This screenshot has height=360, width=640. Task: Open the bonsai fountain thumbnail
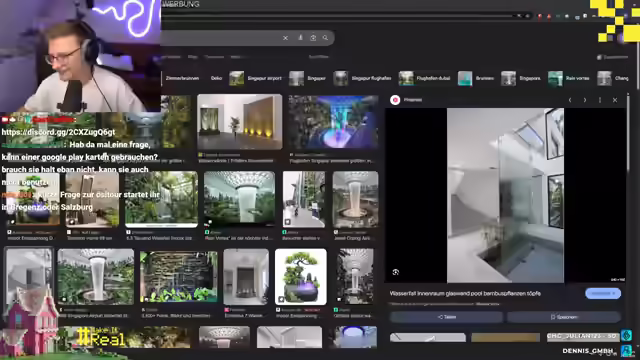pyautogui.click(x=301, y=277)
